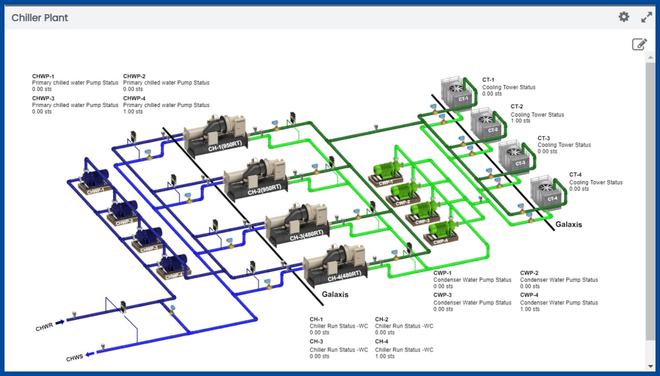This screenshot has width=660, height=376.
Task: Click the CWP-4 Condenser Water Pump Status label
Action: [x=559, y=302]
